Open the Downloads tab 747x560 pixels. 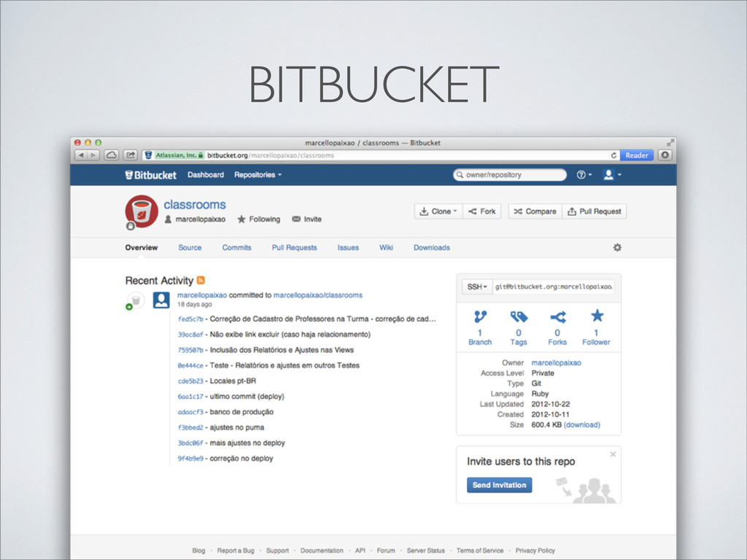click(432, 248)
